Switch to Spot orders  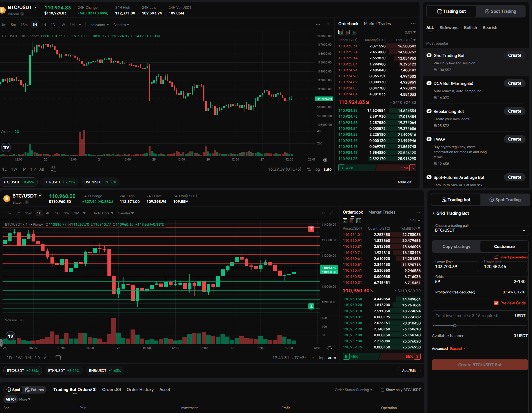pos(14,390)
